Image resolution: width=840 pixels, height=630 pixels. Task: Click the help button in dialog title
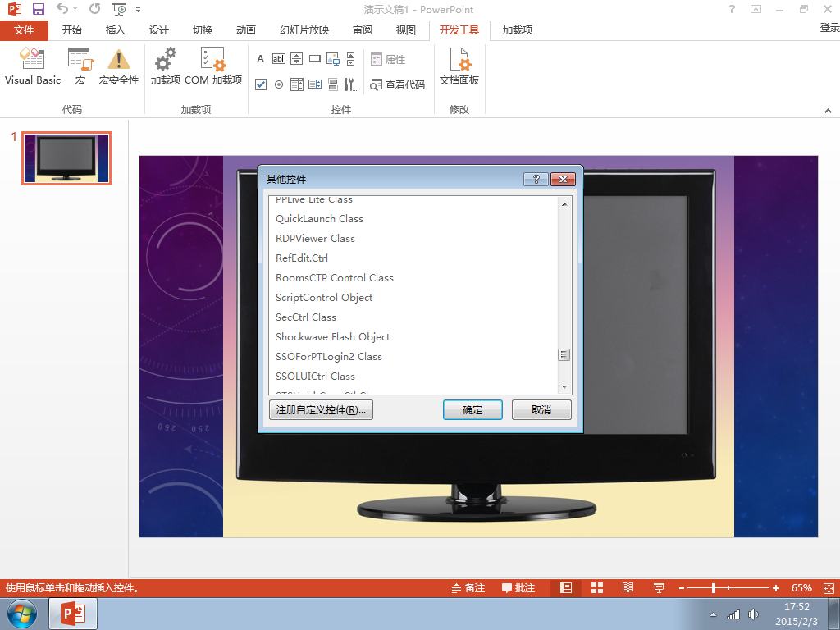(x=536, y=179)
